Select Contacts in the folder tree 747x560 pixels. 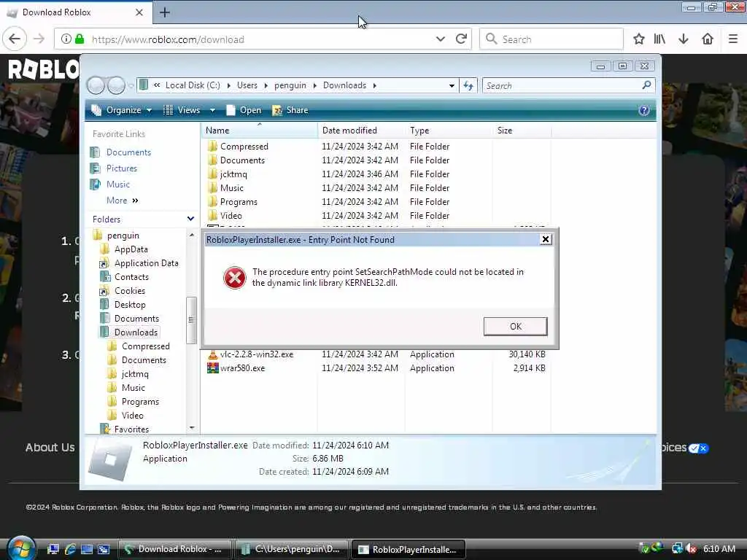pyautogui.click(x=131, y=276)
